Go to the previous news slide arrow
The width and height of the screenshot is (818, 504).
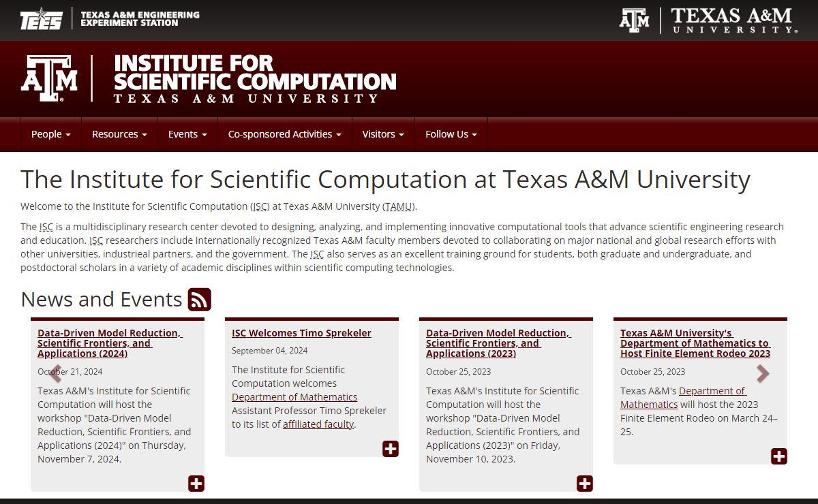pyautogui.click(x=56, y=373)
